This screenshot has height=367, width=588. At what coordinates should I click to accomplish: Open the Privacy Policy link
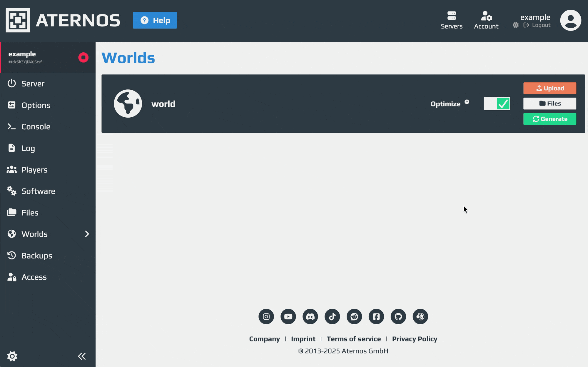[415, 339]
